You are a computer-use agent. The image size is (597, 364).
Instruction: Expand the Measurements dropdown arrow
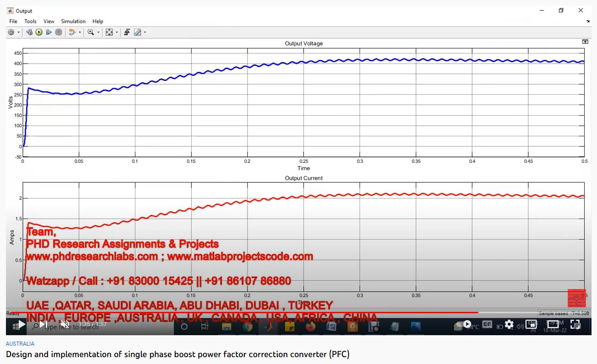point(145,32)
